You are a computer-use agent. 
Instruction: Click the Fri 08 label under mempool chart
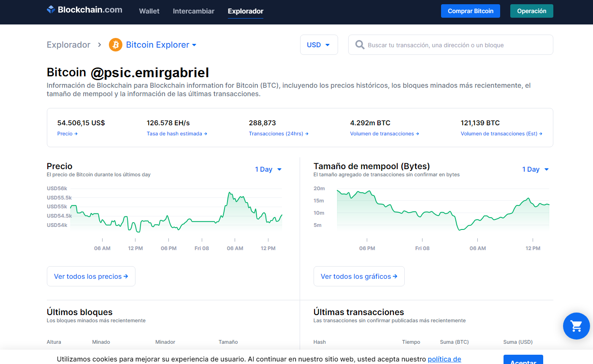coord(422,248)
